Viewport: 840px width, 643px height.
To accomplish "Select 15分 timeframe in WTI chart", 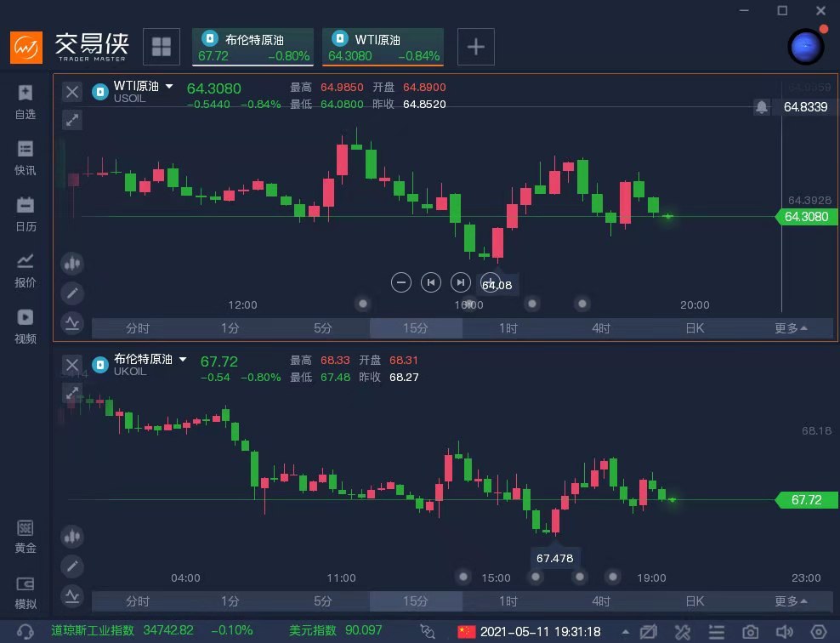I will (x=416, y=328).
